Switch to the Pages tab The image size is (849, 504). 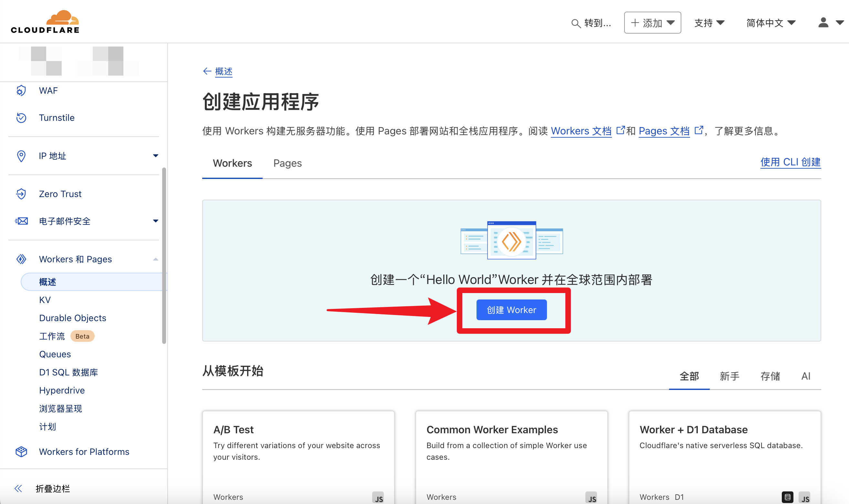pyautogui.click(x=287, y=163)
